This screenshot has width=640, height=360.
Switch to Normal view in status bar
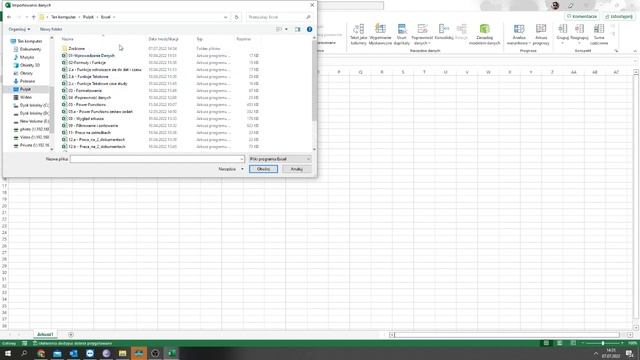[x=546, y=343]
